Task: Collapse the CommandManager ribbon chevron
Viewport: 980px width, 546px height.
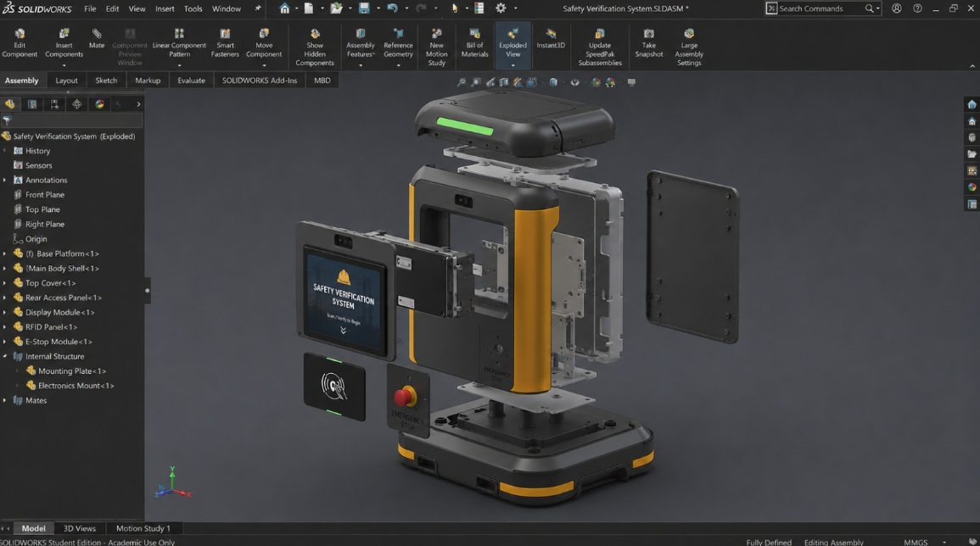Action: [x=972, y=65]
